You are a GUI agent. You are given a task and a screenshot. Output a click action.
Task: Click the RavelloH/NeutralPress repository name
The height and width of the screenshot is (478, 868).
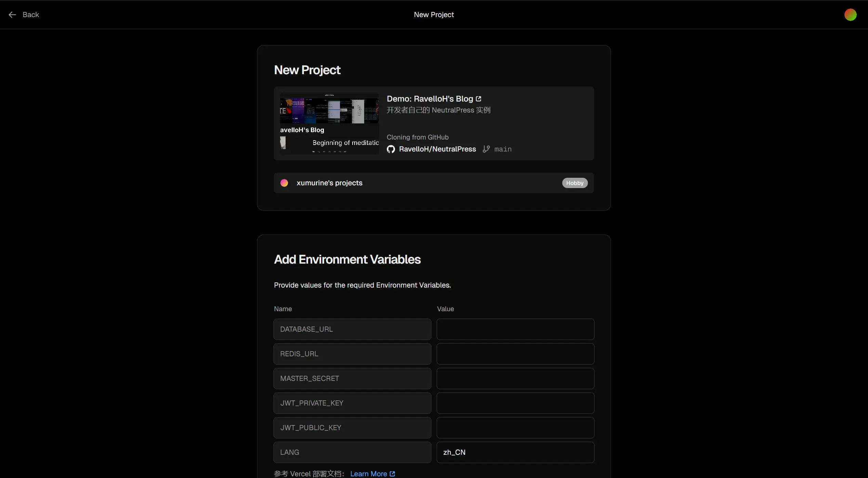click(x=437, y=149)
